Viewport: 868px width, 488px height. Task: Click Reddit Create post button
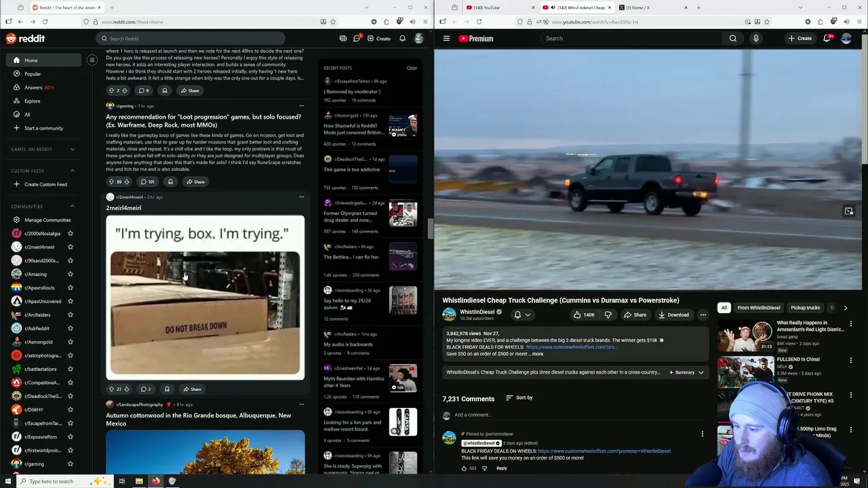click(x=378, y=39)
